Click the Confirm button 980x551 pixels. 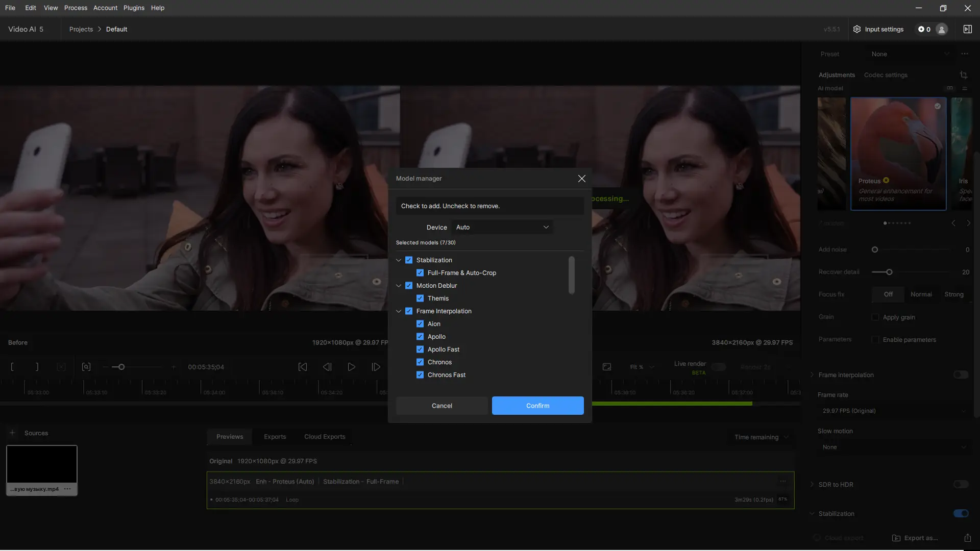point(537,406)
